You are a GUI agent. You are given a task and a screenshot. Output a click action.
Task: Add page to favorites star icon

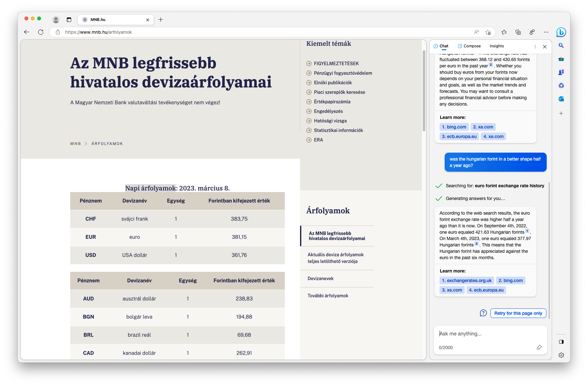point(488,32)
